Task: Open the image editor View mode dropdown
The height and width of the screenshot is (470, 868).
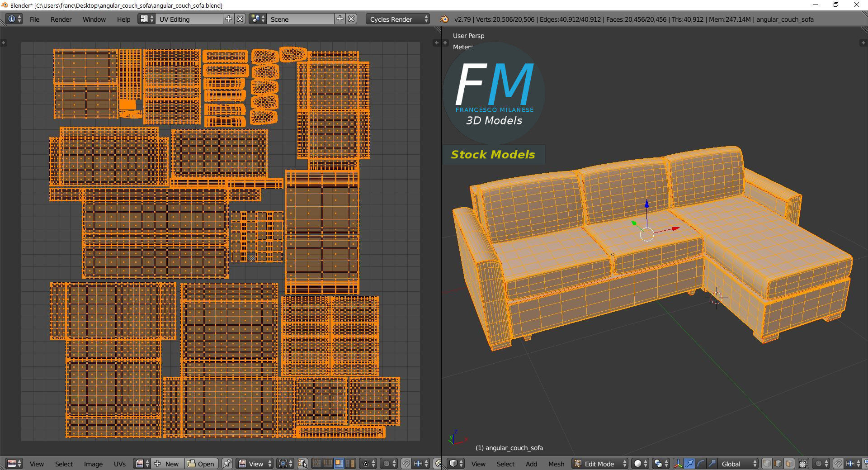Action: (255, 464)
